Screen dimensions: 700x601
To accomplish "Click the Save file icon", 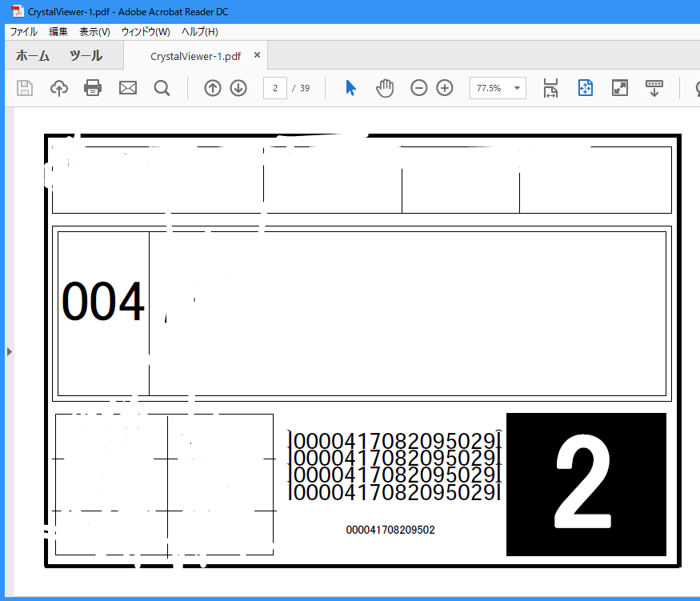I will click(25, 88).
